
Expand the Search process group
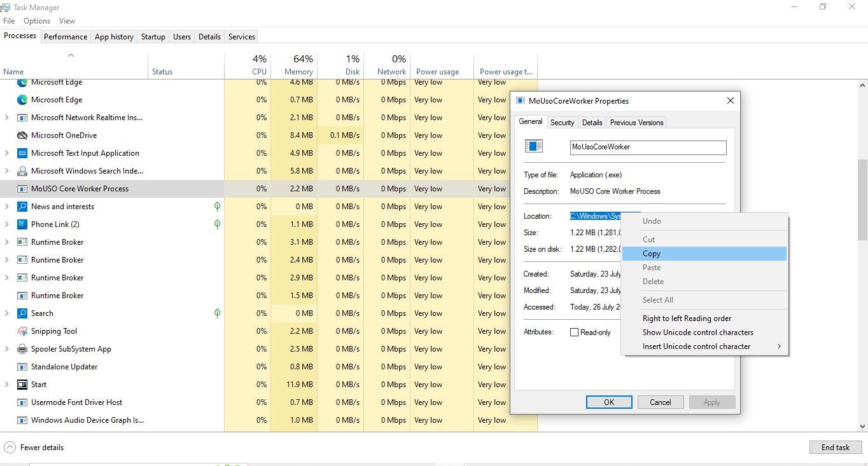pyautogui.click(x=7, y=313)
